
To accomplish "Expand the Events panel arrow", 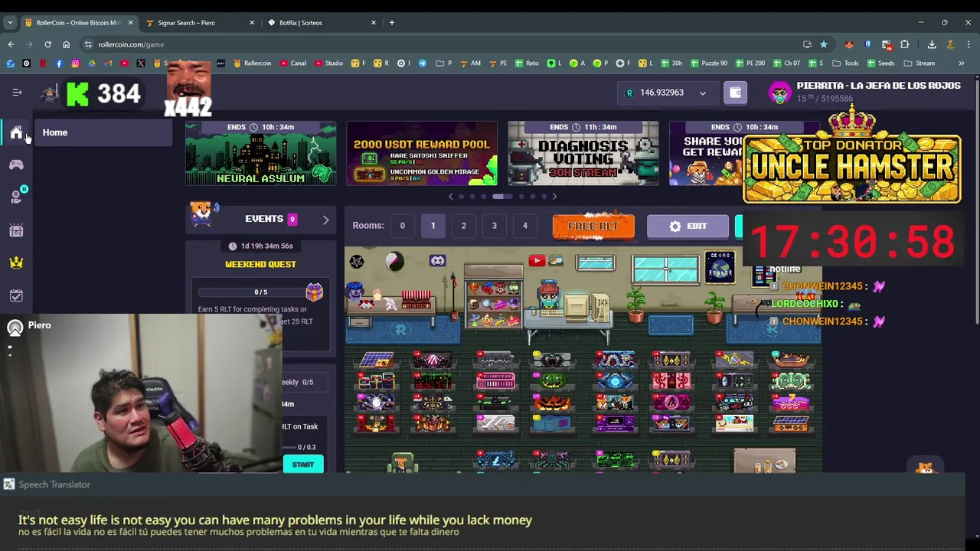I will 325,220.
